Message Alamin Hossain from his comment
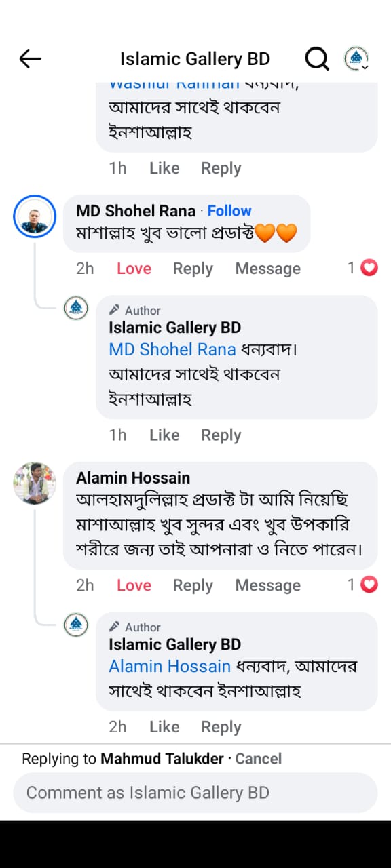 pyautogui.click(x=268, y=585)
